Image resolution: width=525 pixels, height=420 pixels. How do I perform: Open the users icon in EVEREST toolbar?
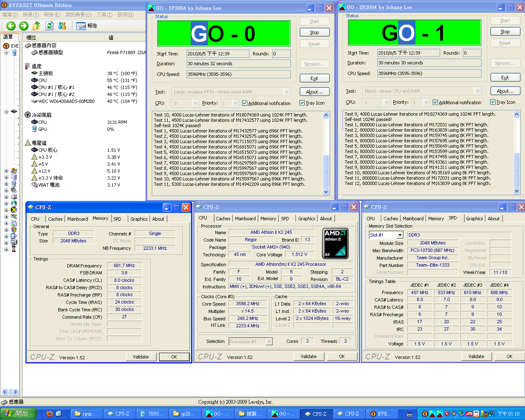pos(62,26)
